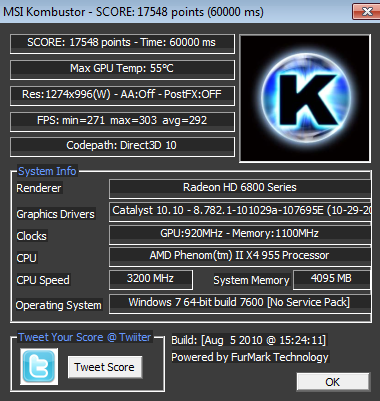Image resolution: width=380 pixels, height=401 pixels.
Task: Click the Powered by FurMark Technology text
Action: [x=250, y=357]
